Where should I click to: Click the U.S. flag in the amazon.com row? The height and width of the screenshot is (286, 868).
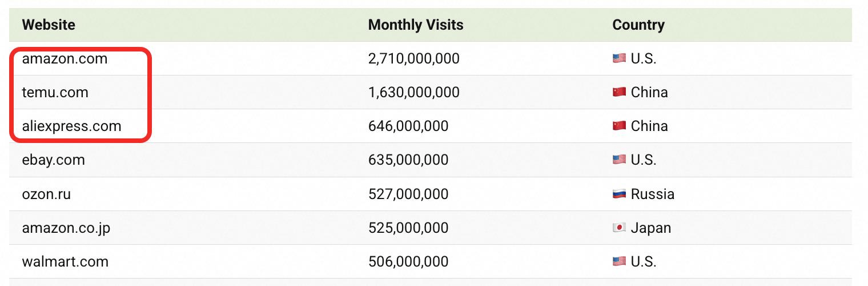(619, 58)
